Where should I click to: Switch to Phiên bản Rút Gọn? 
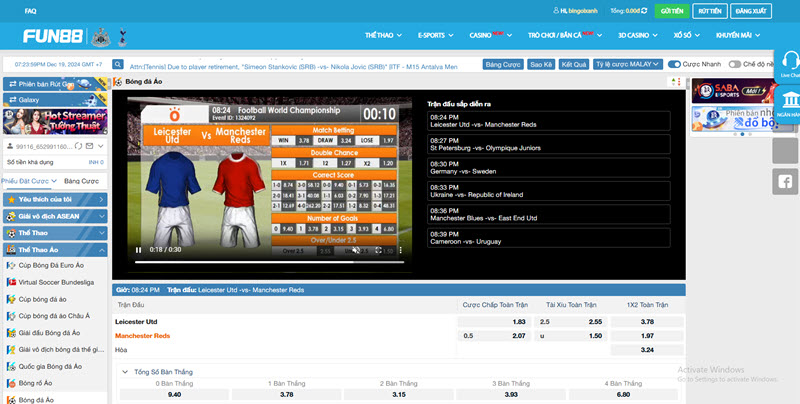[55, 84]
